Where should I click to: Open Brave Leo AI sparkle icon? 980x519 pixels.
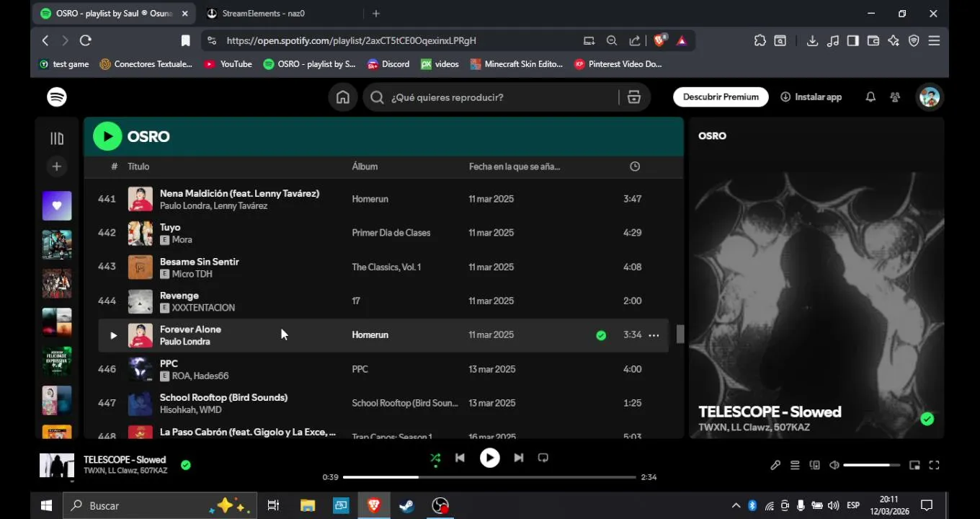(894, 41)
